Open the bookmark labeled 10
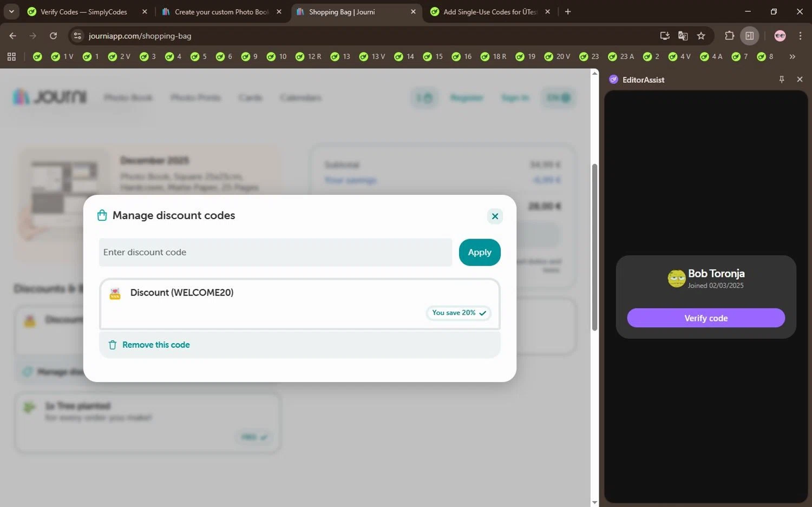 pos(277,56)
